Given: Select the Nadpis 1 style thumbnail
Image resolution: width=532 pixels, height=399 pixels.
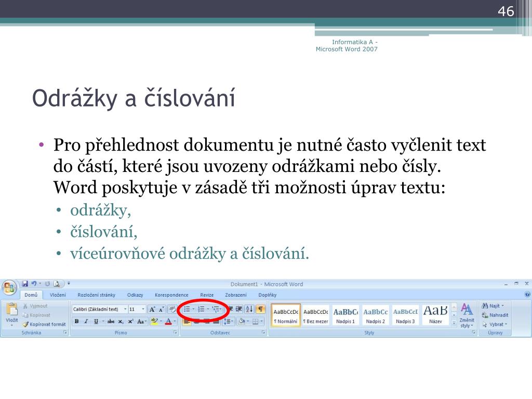Looking at the screenshot, I should pos(345,315).
